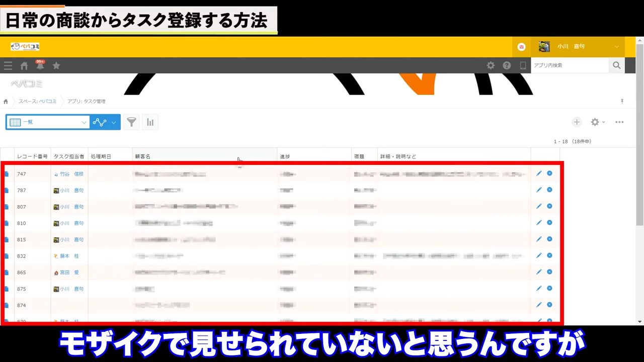Add a new record with plus icon
Screen dimensions: 644x362
click(x=577, y=122)
